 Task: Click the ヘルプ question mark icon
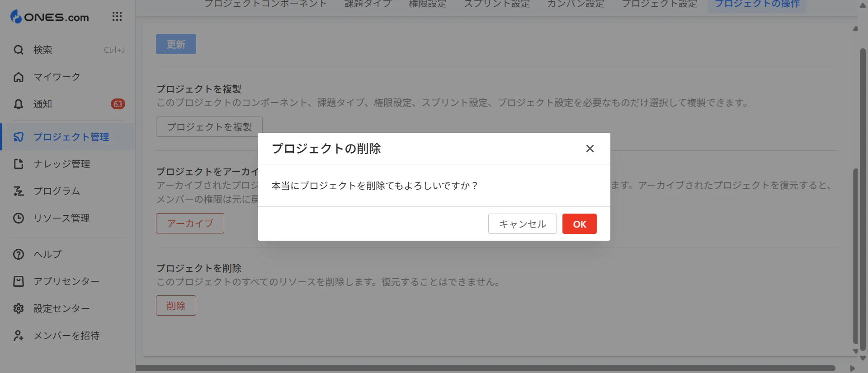click(19, 254)
